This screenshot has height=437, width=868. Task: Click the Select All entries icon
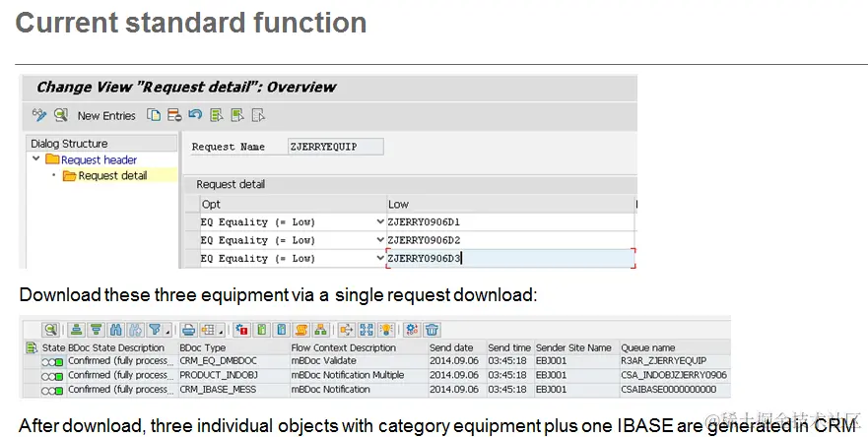[217, 115]
